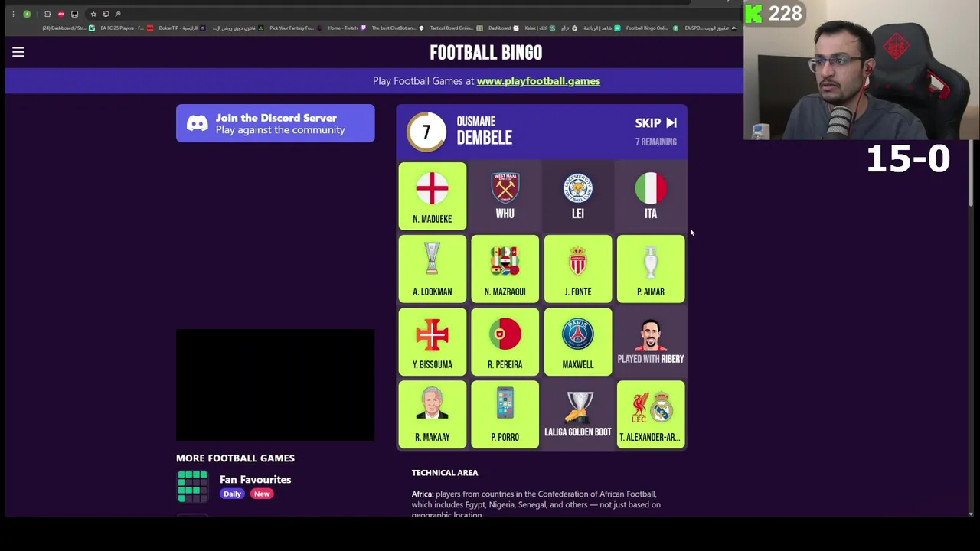This screenshot has width=980, height=551.
Task: Click the Ousmane Dembele player name
Action: (x=484, y=131)
